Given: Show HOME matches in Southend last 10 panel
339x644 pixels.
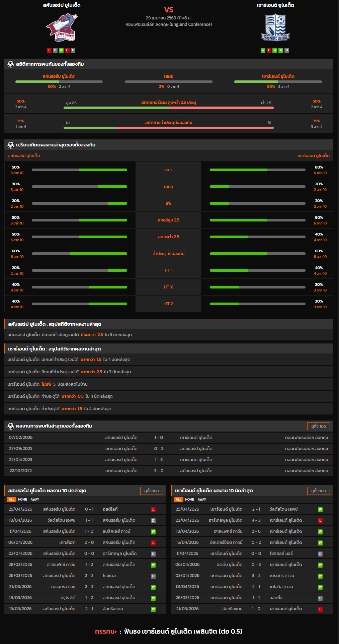Looking at the screenshot, I should click(x=189, y=499).
